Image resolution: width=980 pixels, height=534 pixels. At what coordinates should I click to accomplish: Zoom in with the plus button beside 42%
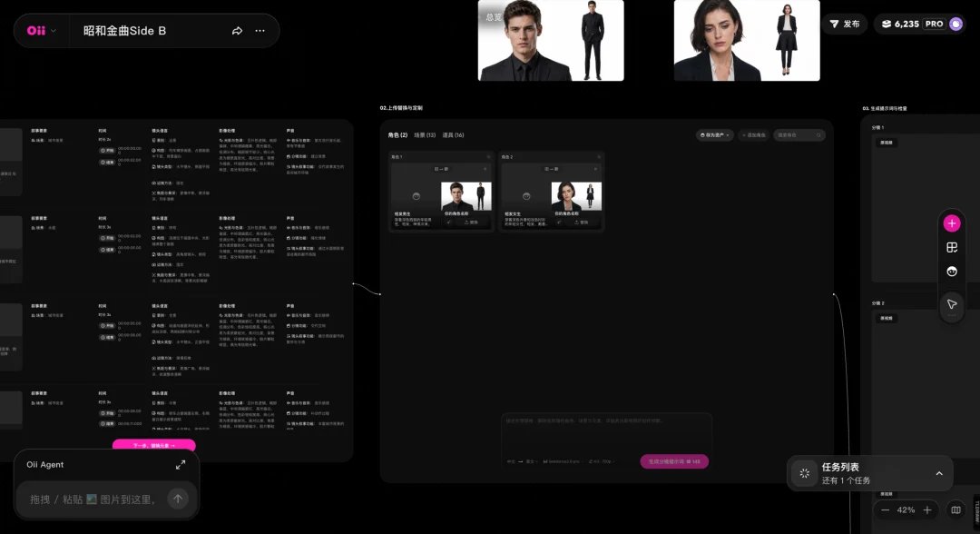[927, 510]
